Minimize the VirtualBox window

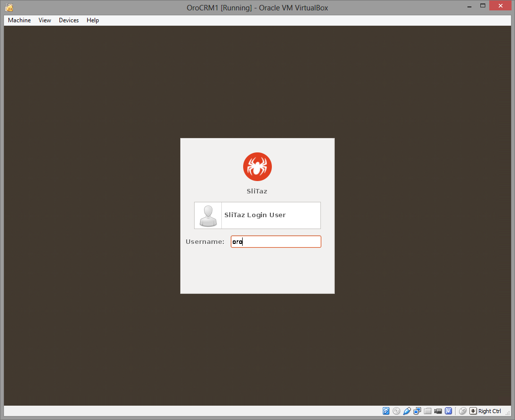tap(469, 6)
